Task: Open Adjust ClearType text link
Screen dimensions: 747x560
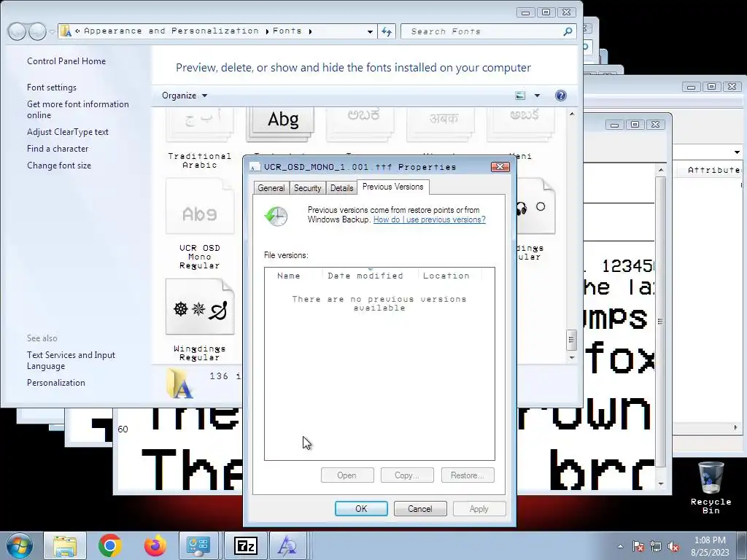Action: 68,132
